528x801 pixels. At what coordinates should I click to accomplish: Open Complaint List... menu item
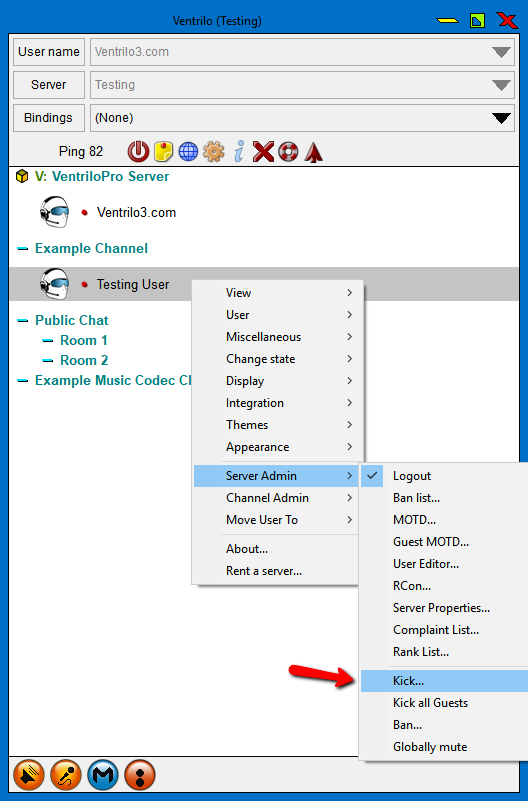click(x=444, y=629)
